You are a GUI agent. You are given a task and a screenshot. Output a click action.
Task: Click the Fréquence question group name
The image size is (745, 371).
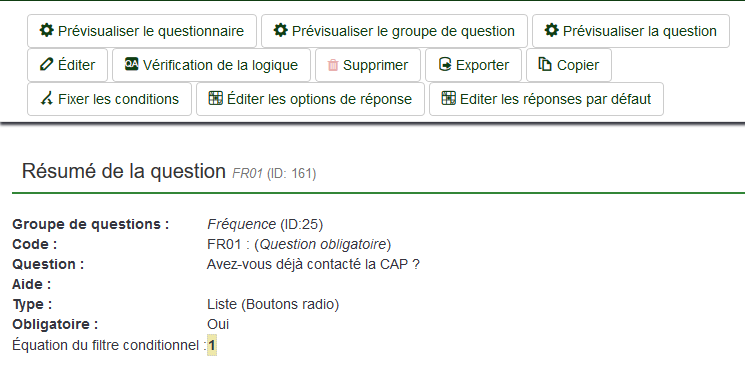[241, 224]
